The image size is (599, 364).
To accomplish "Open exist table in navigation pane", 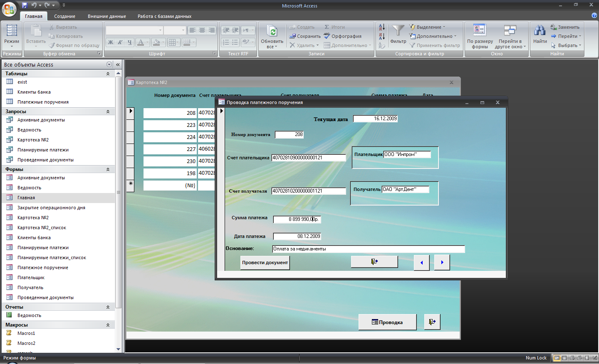I will tap(22, 82).
